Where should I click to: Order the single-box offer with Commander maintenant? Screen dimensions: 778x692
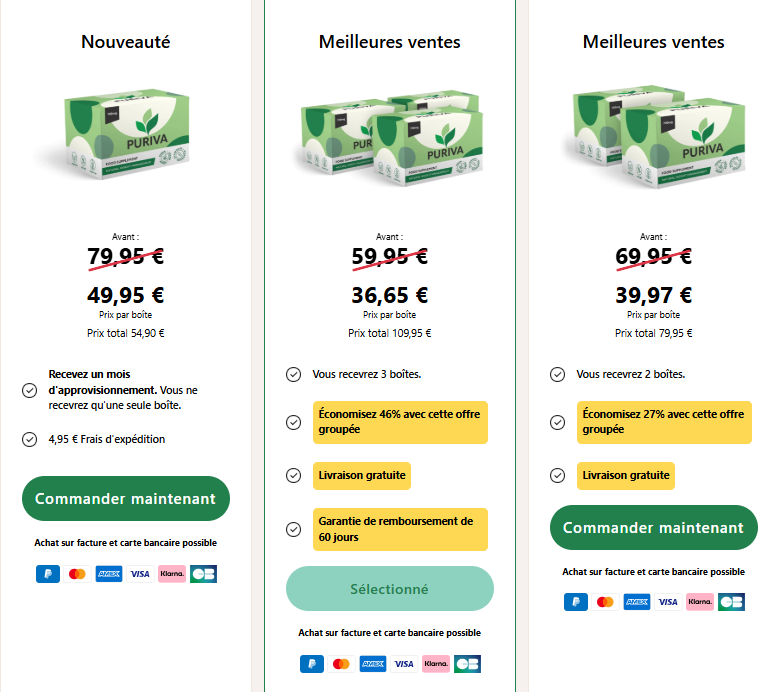(126, 499)
